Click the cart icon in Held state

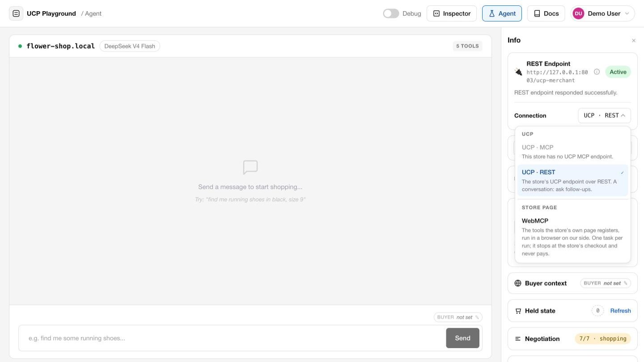coord(518,311)
